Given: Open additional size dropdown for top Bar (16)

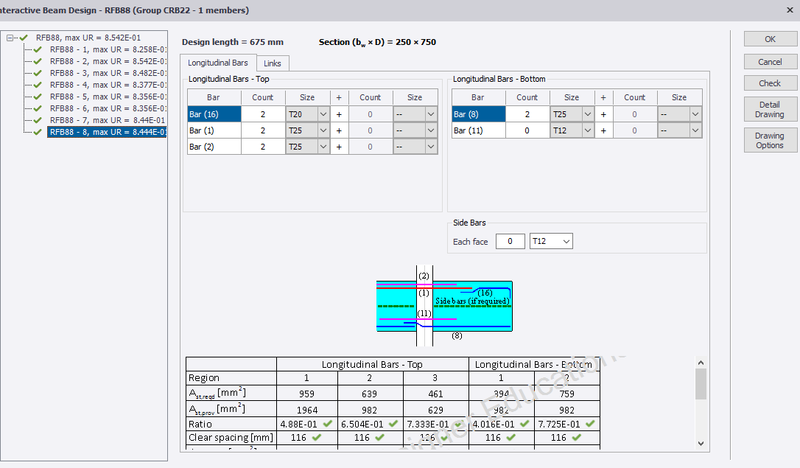Looking at the screenshot, I should 431,114.
